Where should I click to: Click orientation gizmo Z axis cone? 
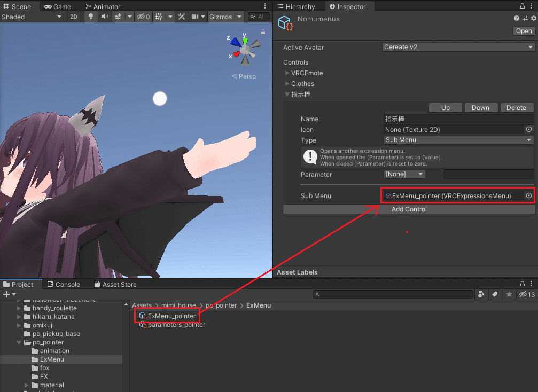pyautogui.click(x=236, y=42)
